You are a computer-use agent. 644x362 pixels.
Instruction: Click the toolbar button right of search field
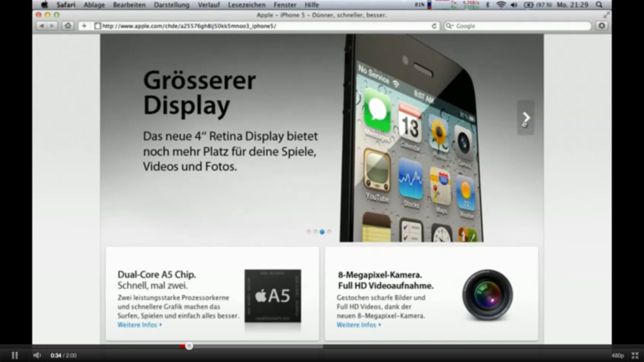[x=601, y=26]
